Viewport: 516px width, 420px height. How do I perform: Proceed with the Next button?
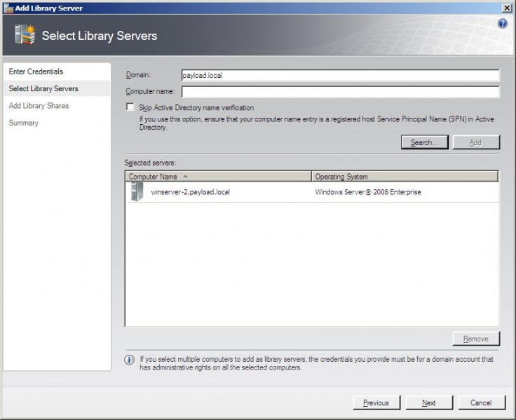[x=428, y=402]
